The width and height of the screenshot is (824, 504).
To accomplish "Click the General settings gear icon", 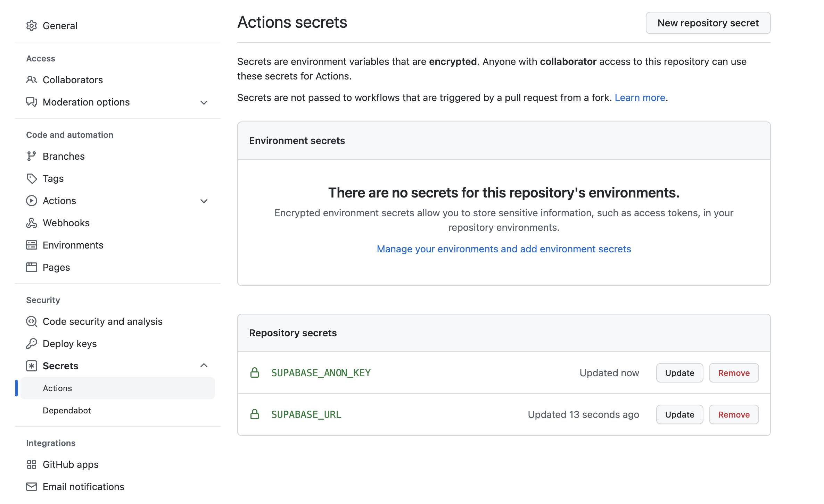I will tap(32, 26).
